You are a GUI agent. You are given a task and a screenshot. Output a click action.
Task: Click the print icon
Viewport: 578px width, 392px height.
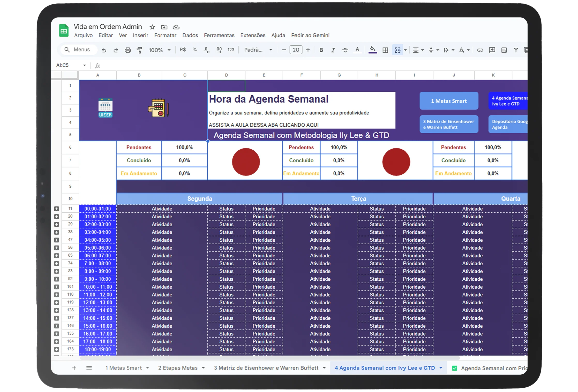click(x=127, y=50)
